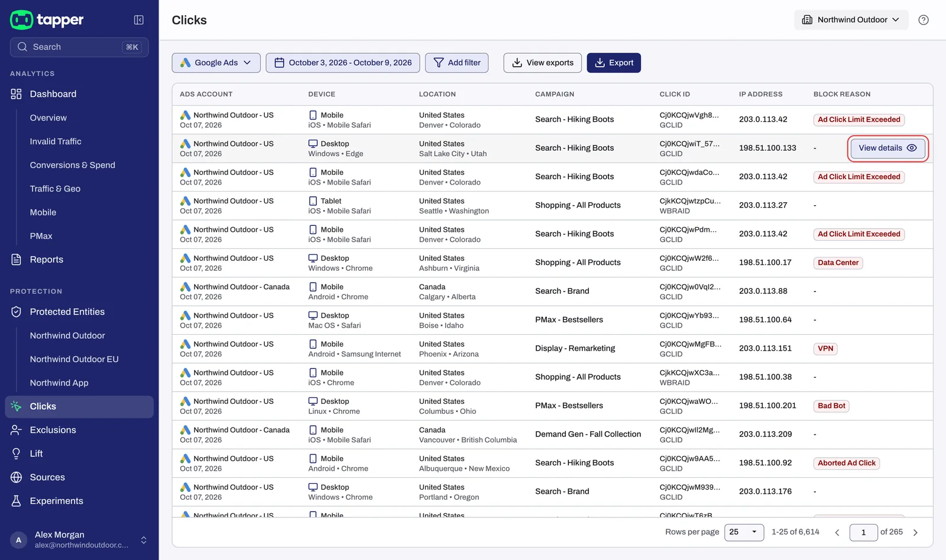The height and width of the screenshot is (560, 946).
Task: Go to next page arrow
Action: [x=915, y=533]
